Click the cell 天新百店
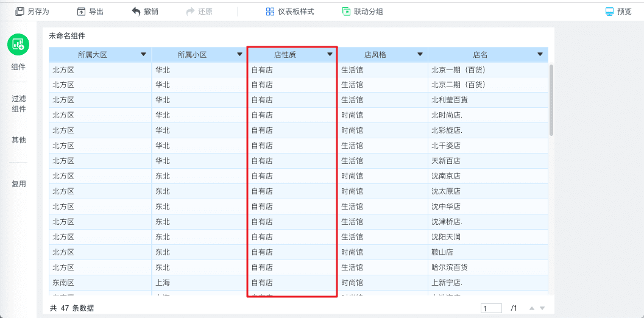 coord(487,161)
